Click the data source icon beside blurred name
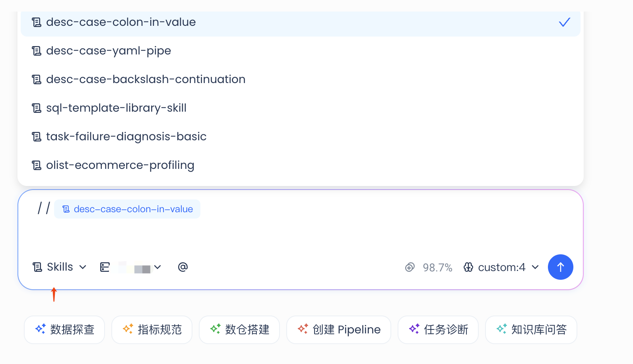The height and width of the screenshot is (364, 633). click(105, 267)
